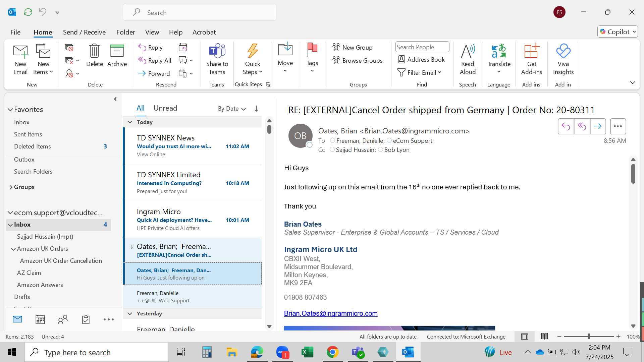This screenshot has height=362, width=644.
Task: Click reply all arrow in reading pane
Action: point(582,126)
